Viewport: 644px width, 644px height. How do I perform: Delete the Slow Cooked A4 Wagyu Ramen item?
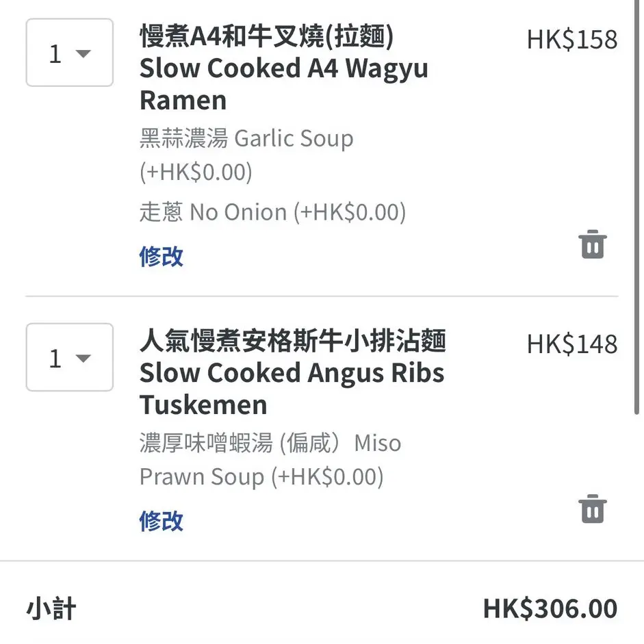tap(593, 244)
